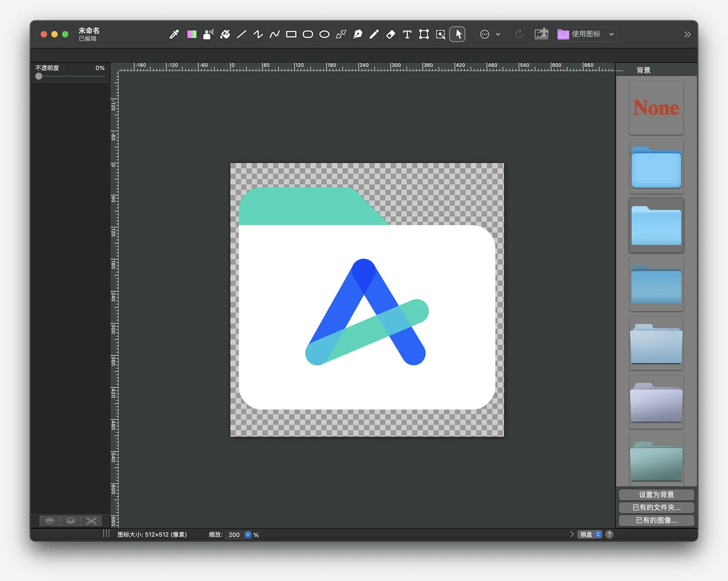Choose the spray can tool

[x=208, y=34]
